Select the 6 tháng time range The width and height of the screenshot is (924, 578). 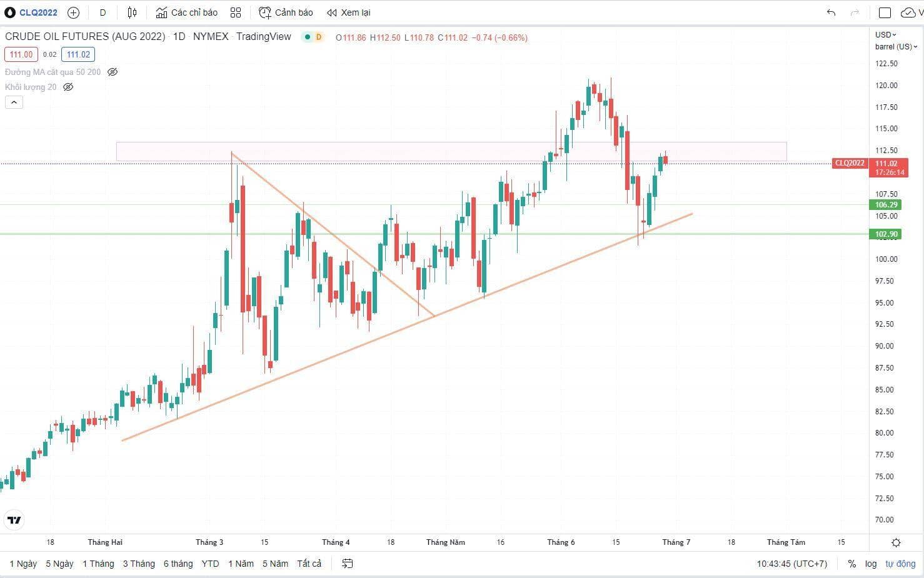pos(178,564)
